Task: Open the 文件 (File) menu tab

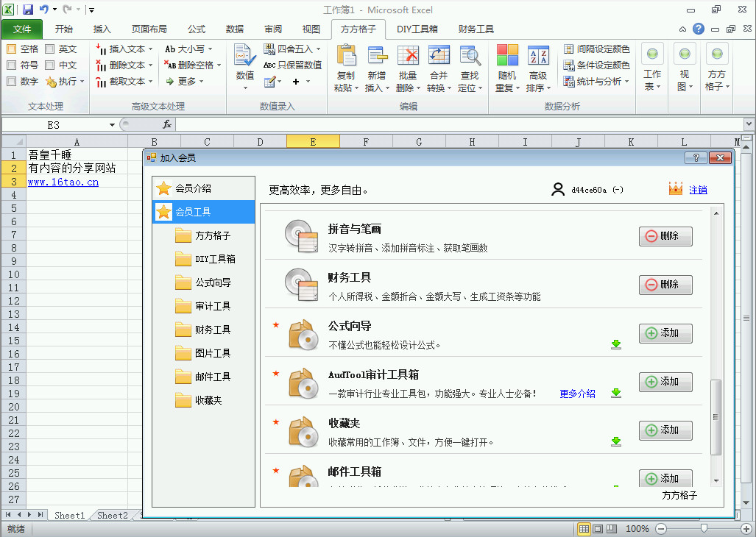Action: pyautogui.click(x=22, y=29)
